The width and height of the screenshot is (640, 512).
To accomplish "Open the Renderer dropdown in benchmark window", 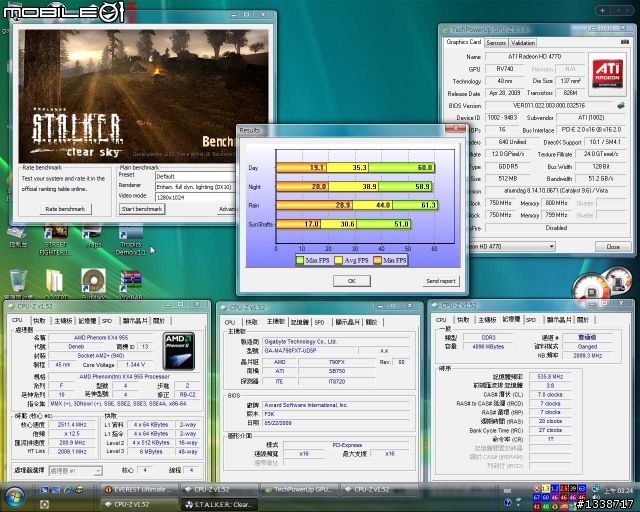I will pos(195,187).
